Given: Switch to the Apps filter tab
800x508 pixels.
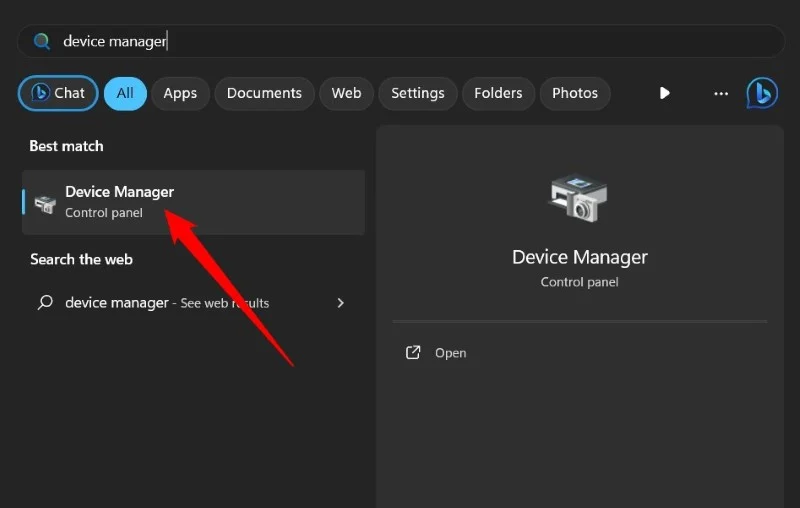Looking at the screenshot, I should (180, 93).
